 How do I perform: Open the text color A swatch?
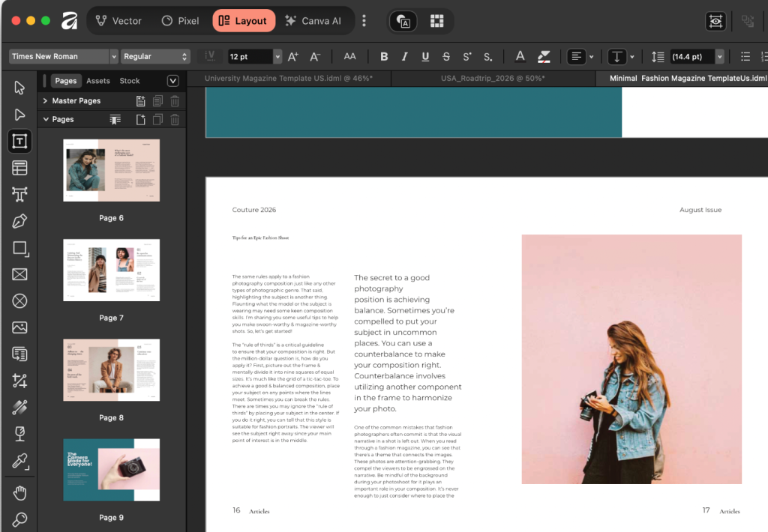(x=520, y=57)
